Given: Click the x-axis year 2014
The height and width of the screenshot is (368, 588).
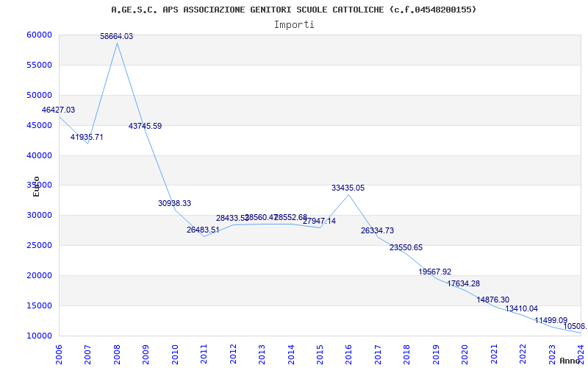Looking at the screenshot, I should (290, 353).
